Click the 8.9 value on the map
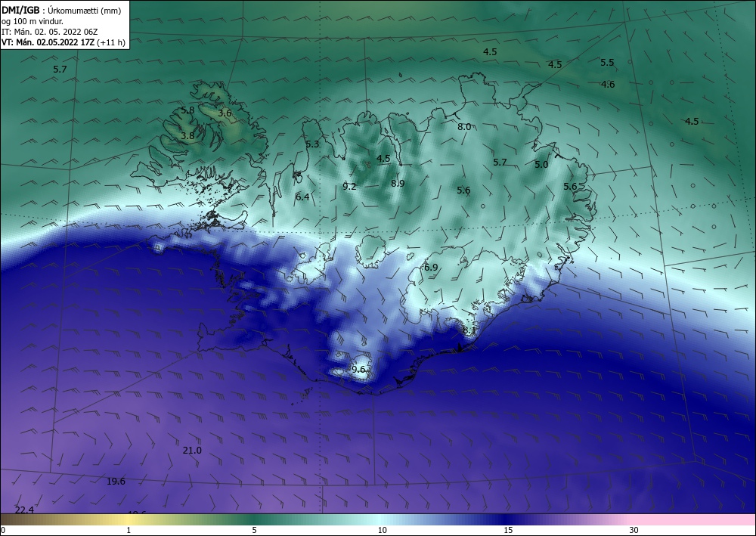 (x=398, y=183)
